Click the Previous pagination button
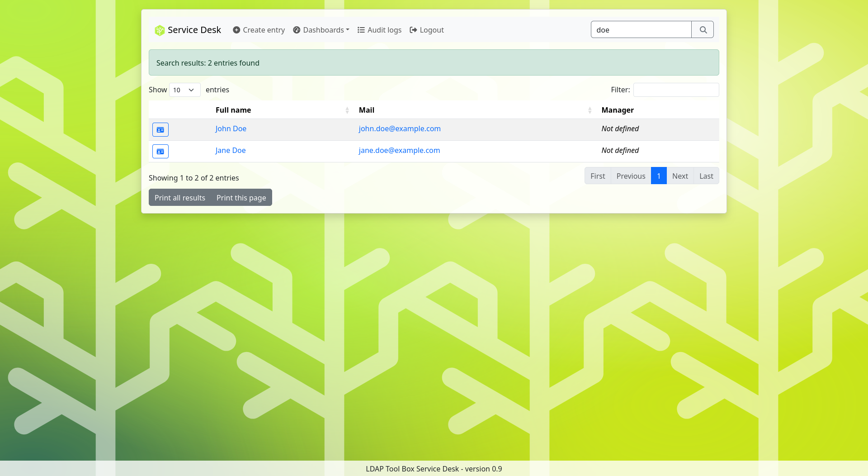This screenshot has height=476, width=868. 631,176
